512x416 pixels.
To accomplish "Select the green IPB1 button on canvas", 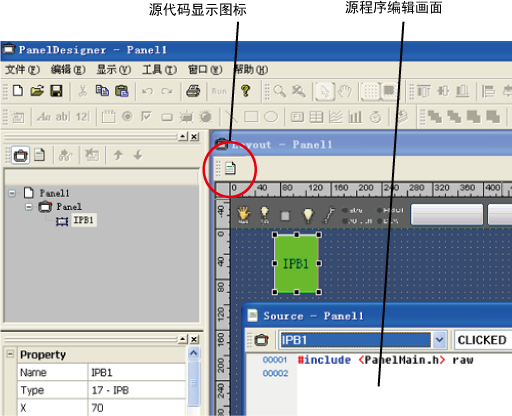I will click(296, 263).
